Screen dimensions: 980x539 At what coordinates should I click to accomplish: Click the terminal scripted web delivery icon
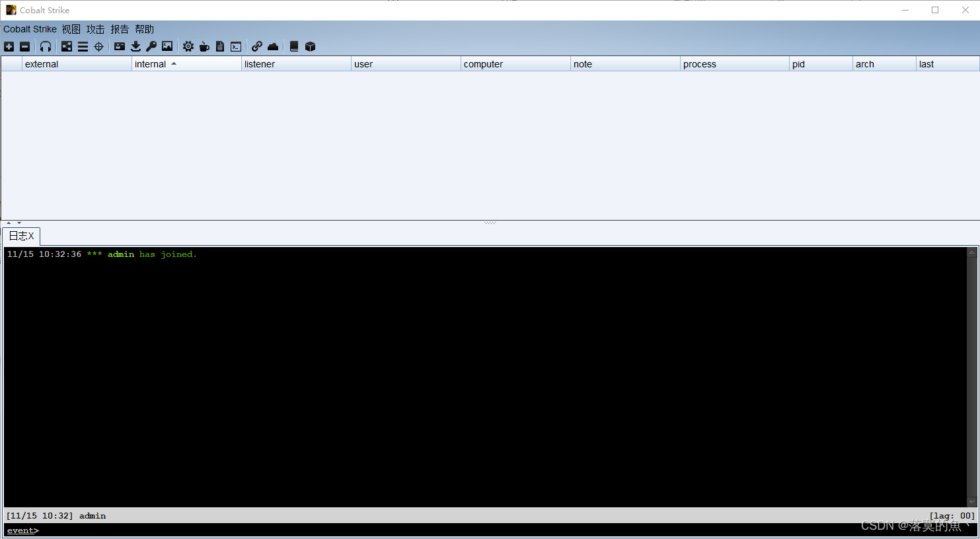(236, 46)
